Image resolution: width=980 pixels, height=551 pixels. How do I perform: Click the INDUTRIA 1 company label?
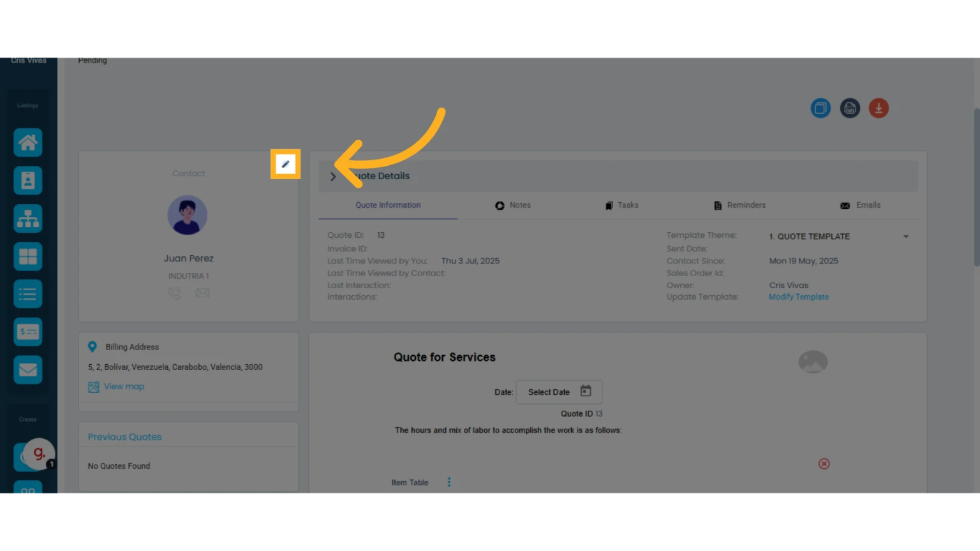pos(188,276)
